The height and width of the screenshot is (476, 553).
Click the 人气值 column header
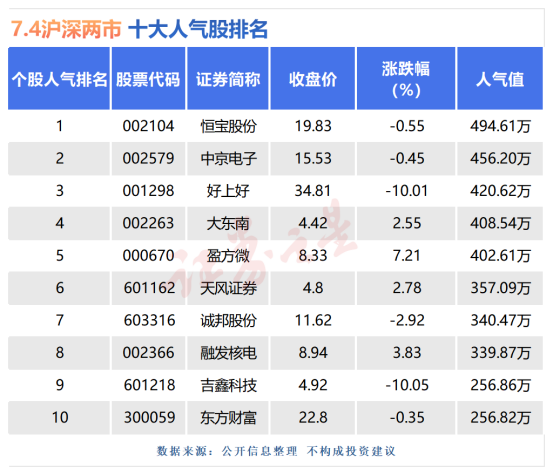click(x=500, y=79)
